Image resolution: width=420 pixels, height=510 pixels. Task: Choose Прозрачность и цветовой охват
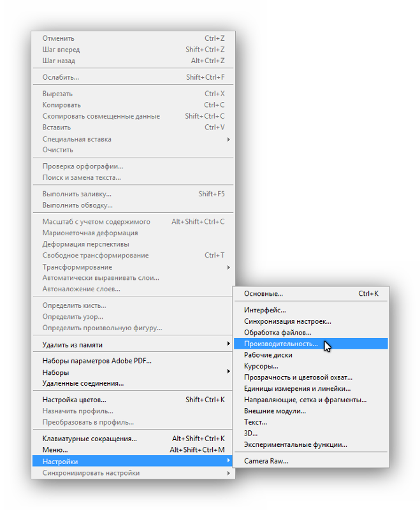tap(311, 377)
